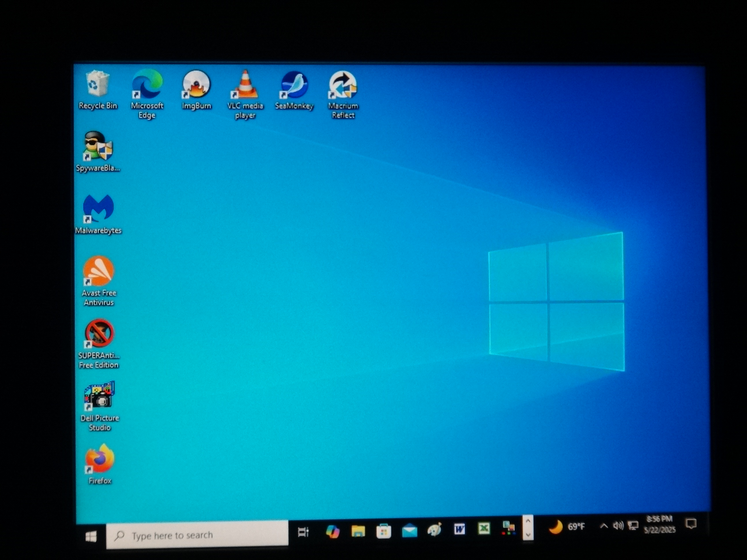Launch Excel from the taskbar
Screen dimensions: 747x560
[484, 528]
